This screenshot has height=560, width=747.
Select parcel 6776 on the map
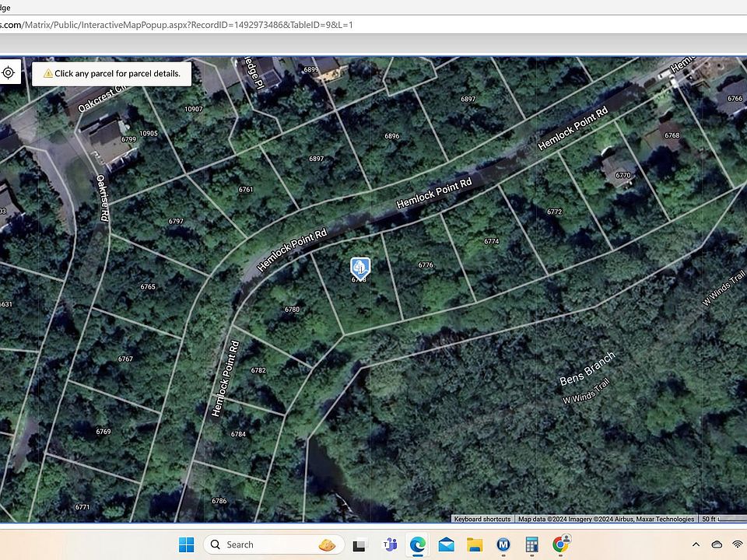[426, 264]
